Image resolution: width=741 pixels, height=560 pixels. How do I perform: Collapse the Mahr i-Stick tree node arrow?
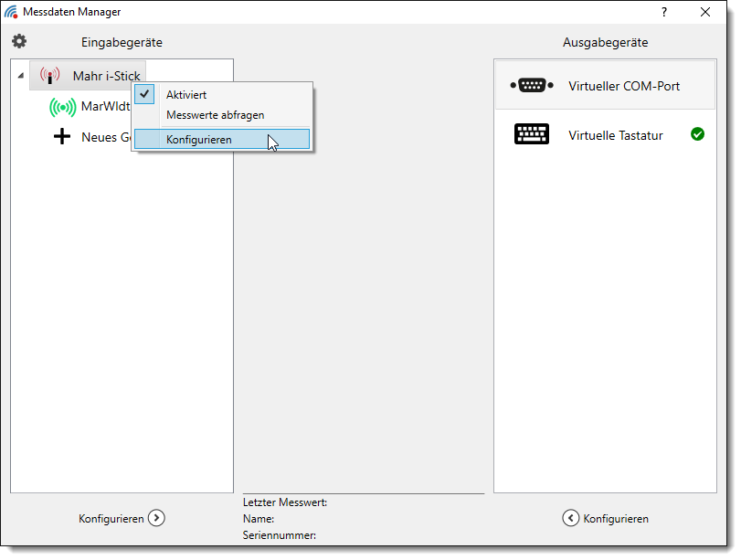click(20, 76)
